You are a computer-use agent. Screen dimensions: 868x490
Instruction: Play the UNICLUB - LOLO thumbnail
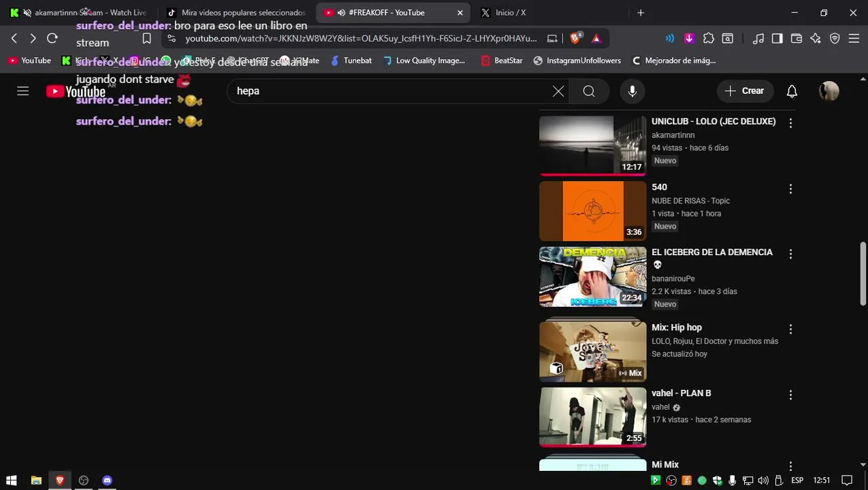pos(593,146)
